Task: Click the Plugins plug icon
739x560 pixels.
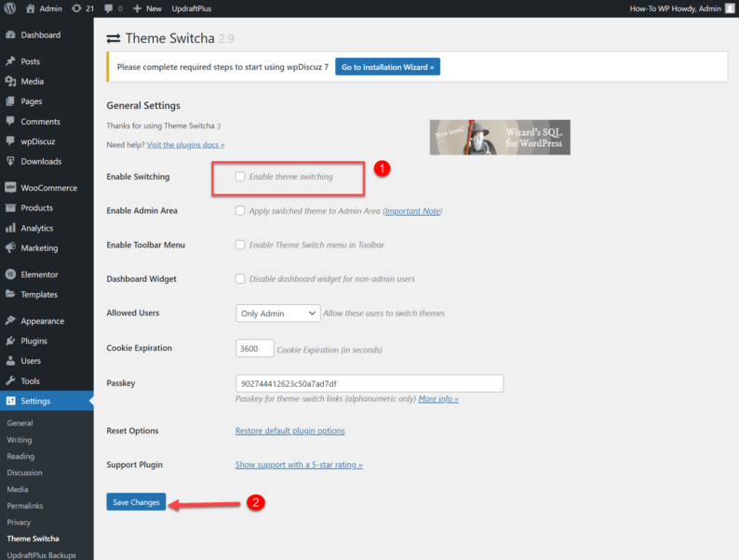Action: pyautogui.click(x=10, y=341)
